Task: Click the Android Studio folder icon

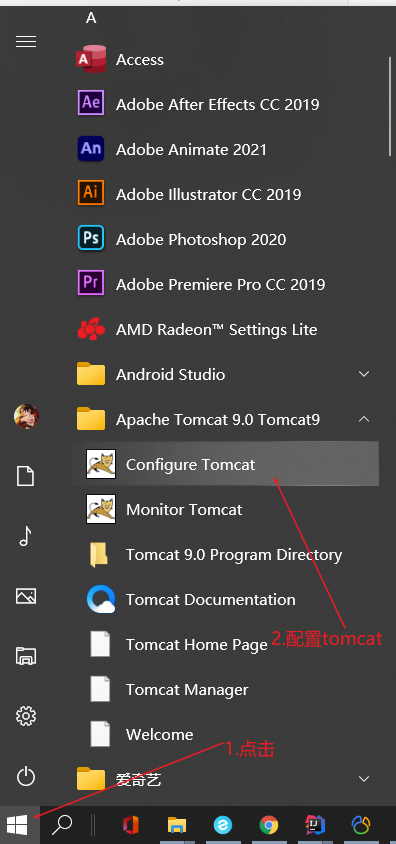Action: point(91,374)
